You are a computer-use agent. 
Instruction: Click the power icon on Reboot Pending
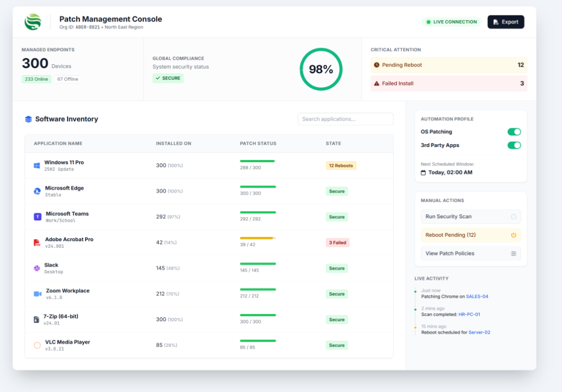click(514, 235)
